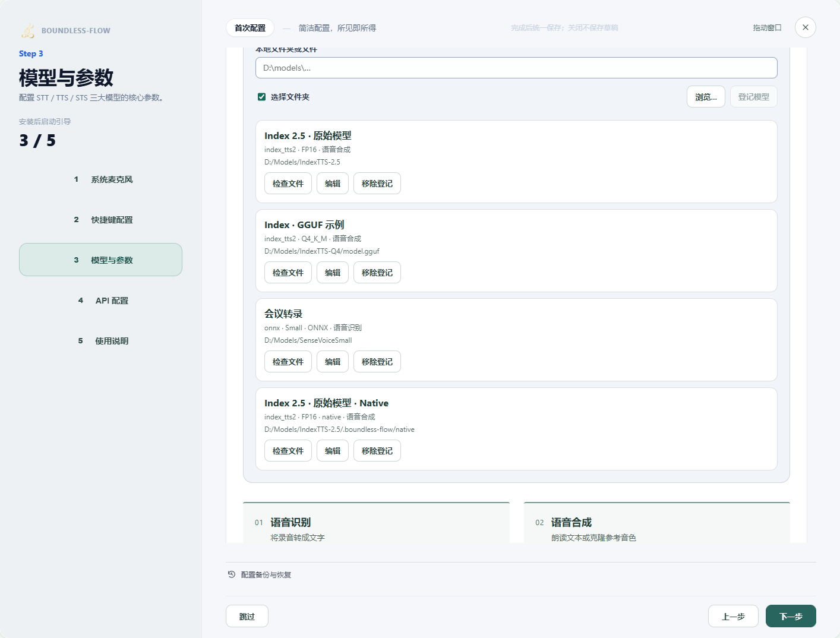Remove registration of Index 2.5 Native model

click(x=377, y=451)
